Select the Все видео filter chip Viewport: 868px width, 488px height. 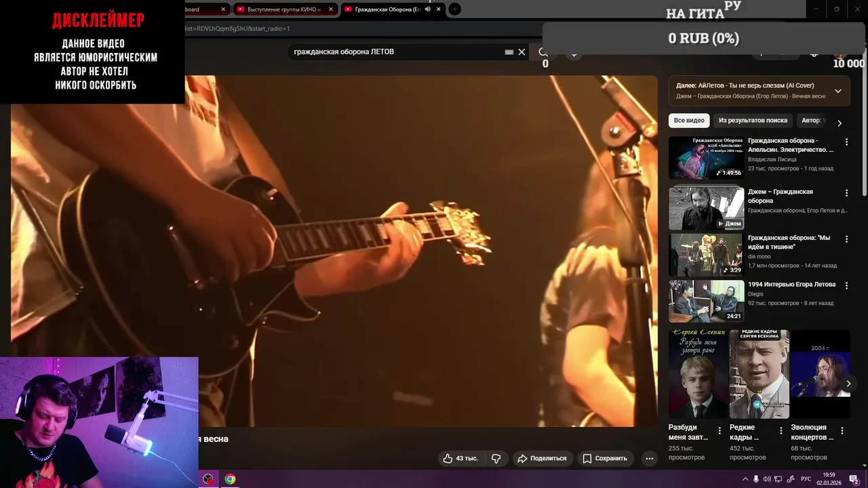(689, 121)
